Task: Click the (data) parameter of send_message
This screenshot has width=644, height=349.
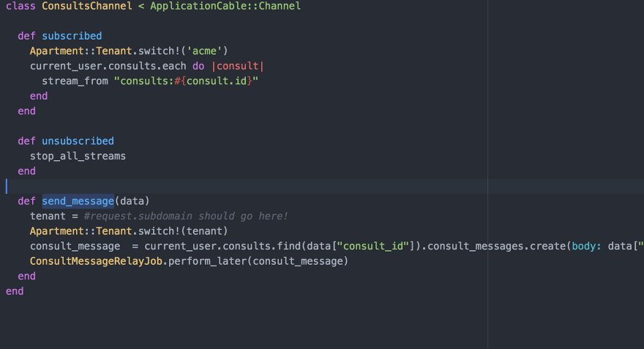Action: click(132, 201)
